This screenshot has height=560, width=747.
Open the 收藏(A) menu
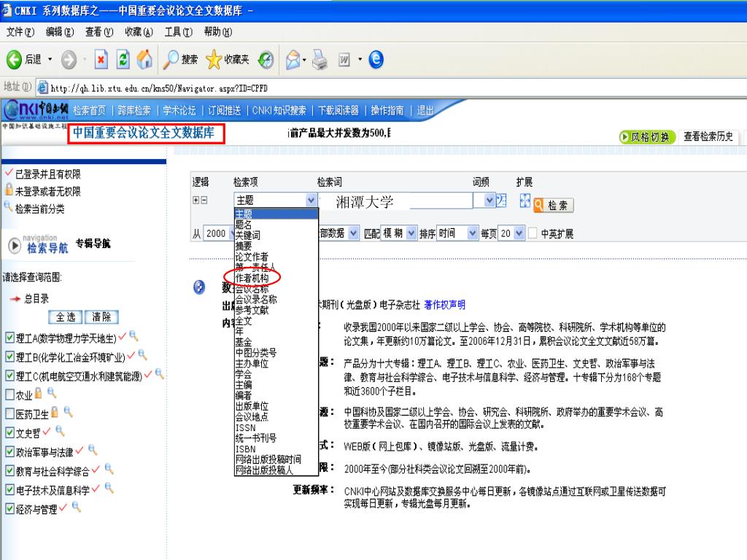139,32
